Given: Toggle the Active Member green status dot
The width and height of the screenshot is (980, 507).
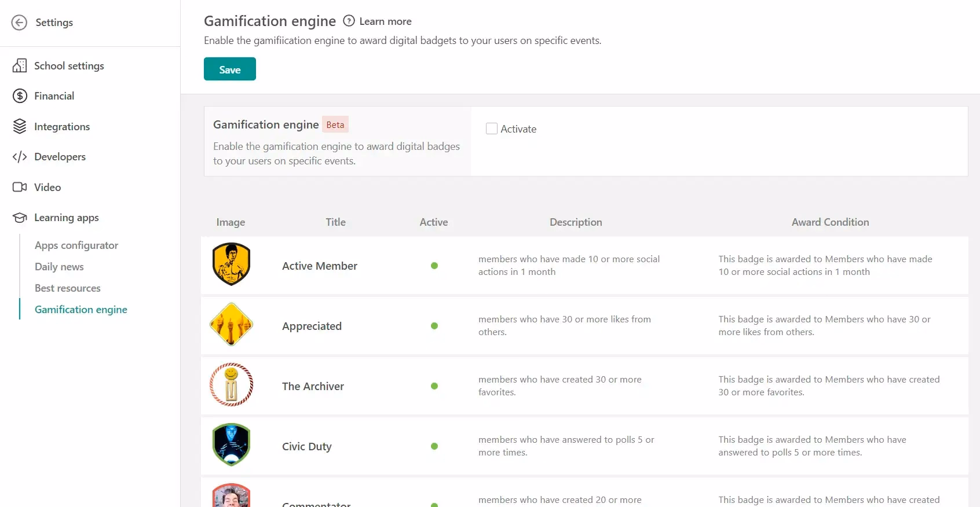Looking at the screenshot, I should (x=434, y=266).
